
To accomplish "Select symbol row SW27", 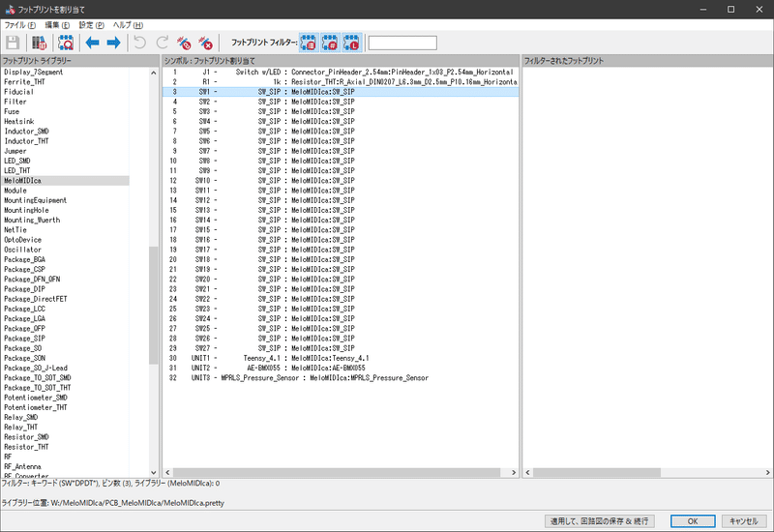I will tap(341, 348).
